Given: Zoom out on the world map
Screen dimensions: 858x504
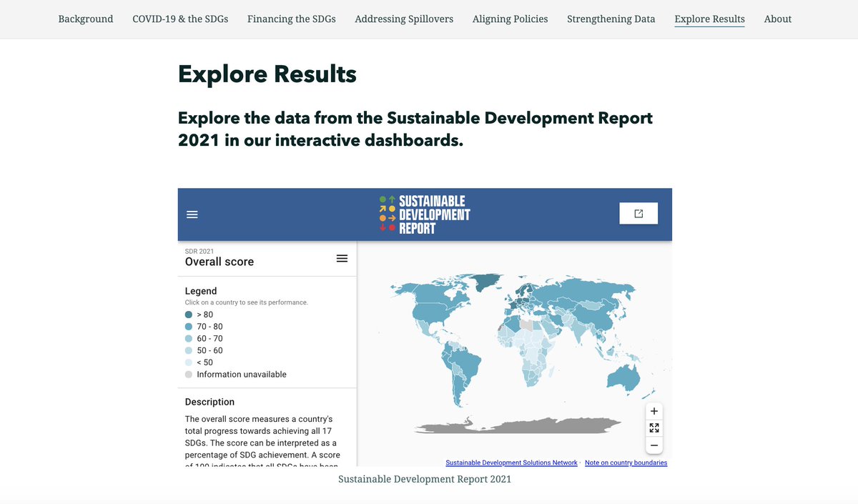Looking at the screenshot, I should click(x=654, y=445).
